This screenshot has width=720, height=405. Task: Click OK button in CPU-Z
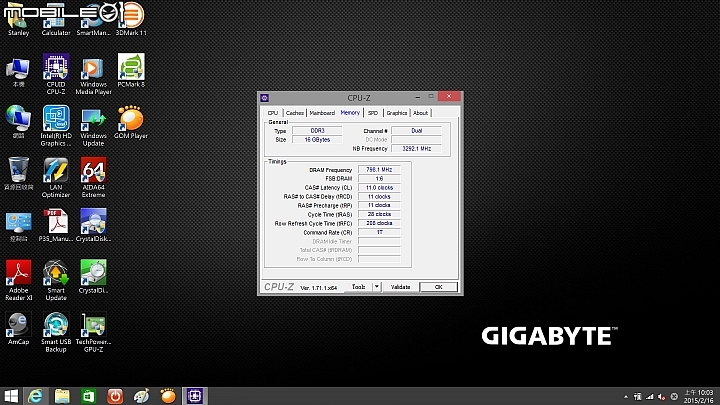(x=439, y=287)
